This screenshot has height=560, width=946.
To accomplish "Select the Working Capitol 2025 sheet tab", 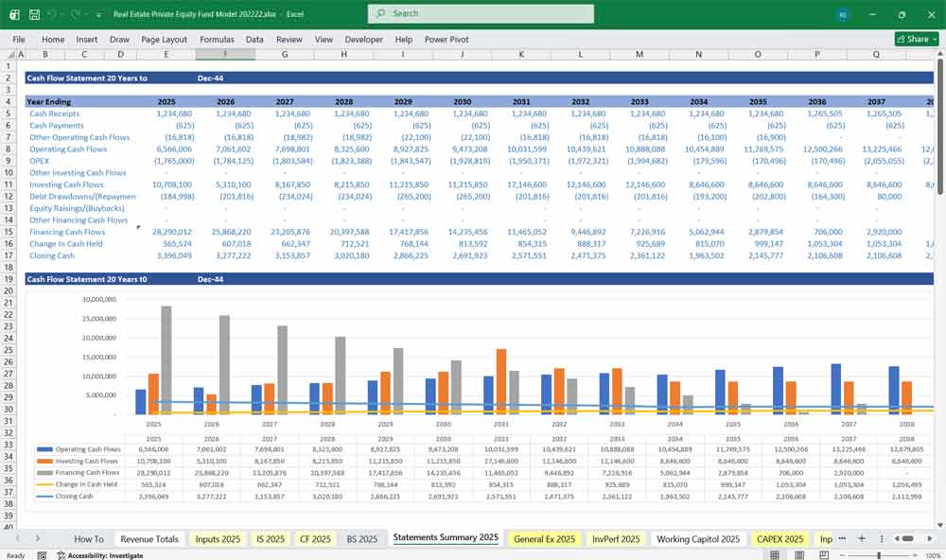I will pyautogui.click(x=697, y=538).
